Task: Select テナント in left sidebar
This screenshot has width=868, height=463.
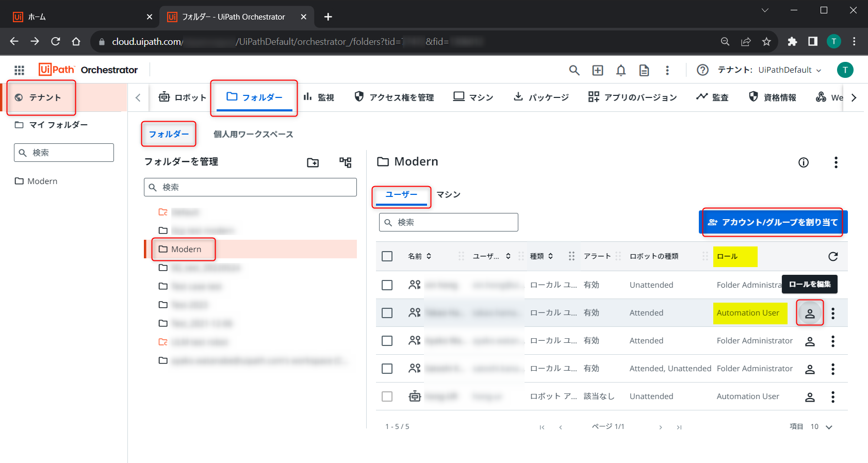Action: point(64,97)
